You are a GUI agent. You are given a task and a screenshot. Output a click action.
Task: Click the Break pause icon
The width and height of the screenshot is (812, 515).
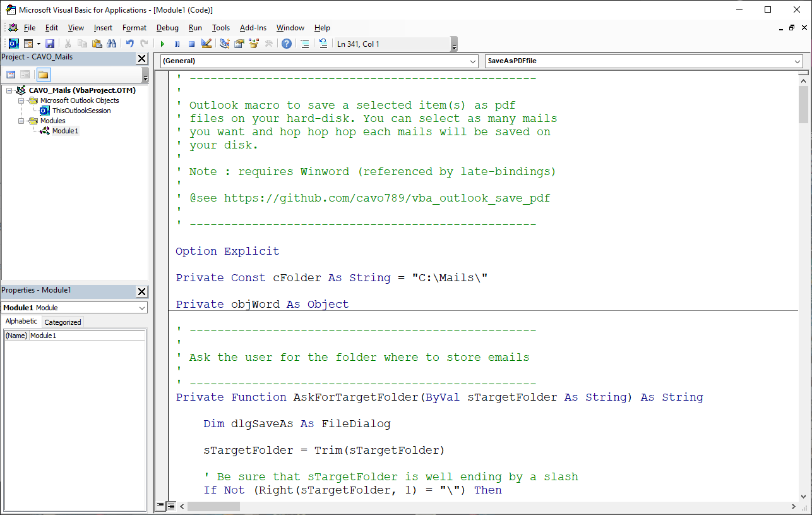tap(177, 44)
